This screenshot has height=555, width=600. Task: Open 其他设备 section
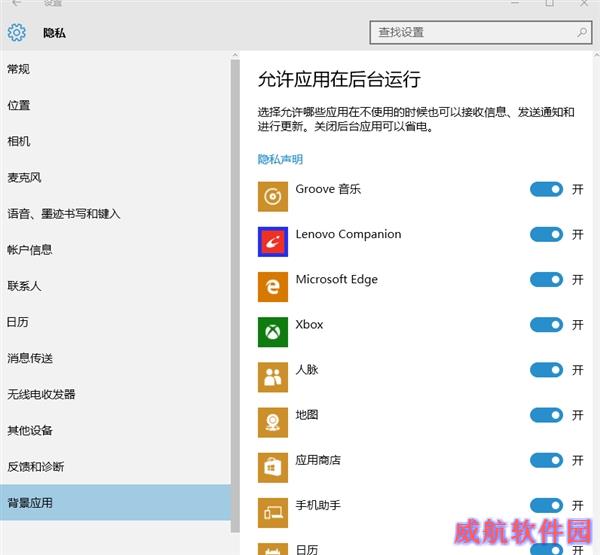pos(115,431)
